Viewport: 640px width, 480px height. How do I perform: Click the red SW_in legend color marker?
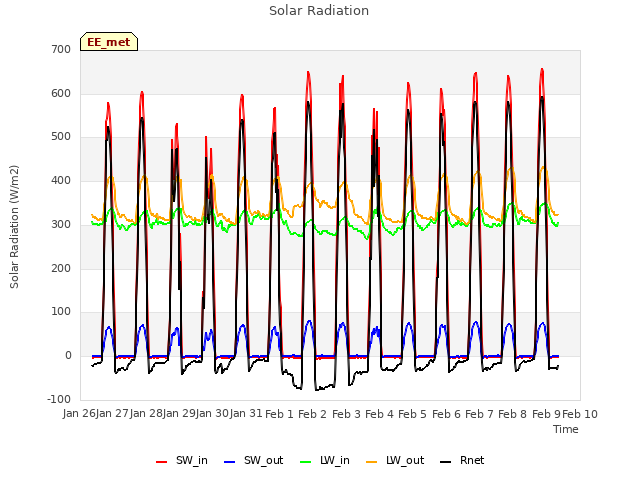pos(162,462)
